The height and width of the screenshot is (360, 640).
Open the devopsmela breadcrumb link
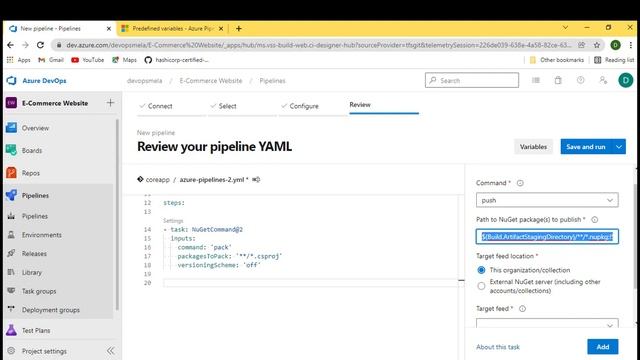pos(144,81)
